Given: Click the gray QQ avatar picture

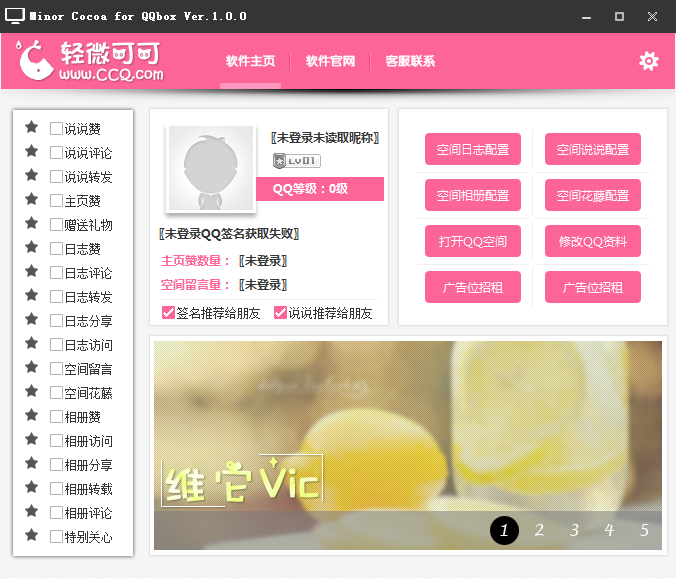Looking at the screenshot, I should pos(211,168).
